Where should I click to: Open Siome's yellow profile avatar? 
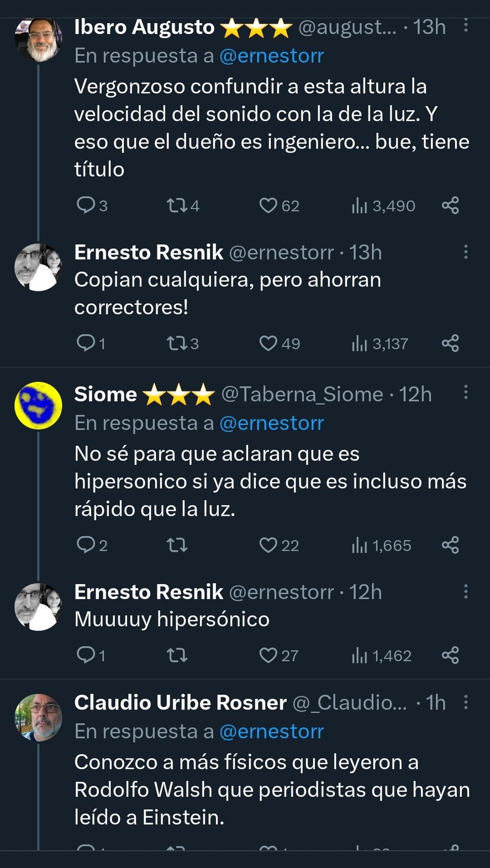(x=38, y=405)
